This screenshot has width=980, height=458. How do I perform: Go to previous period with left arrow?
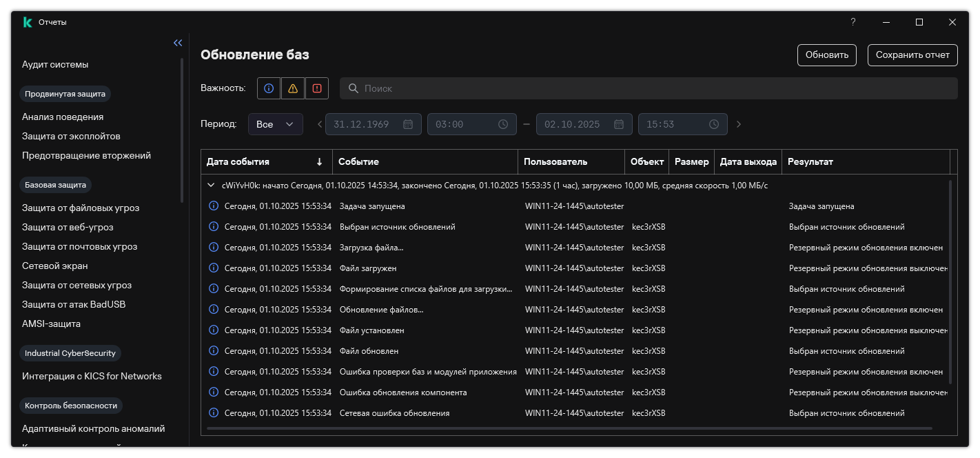coord(320,124)
